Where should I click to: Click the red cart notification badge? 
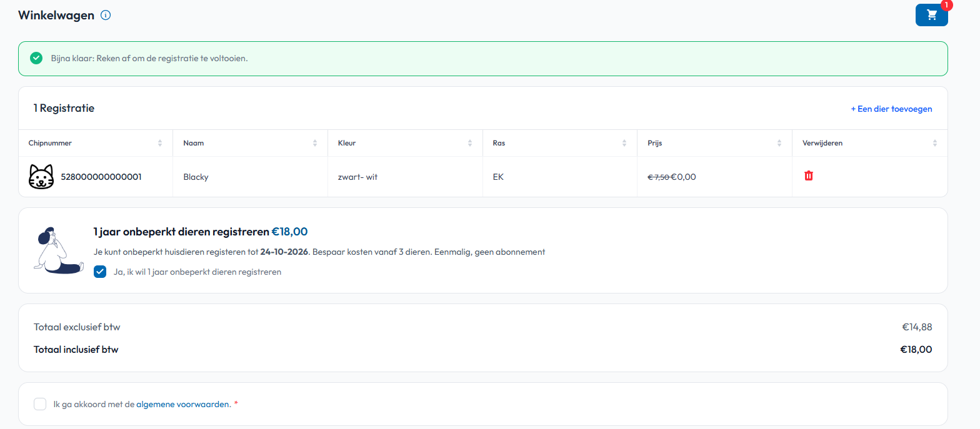point(946,5)
